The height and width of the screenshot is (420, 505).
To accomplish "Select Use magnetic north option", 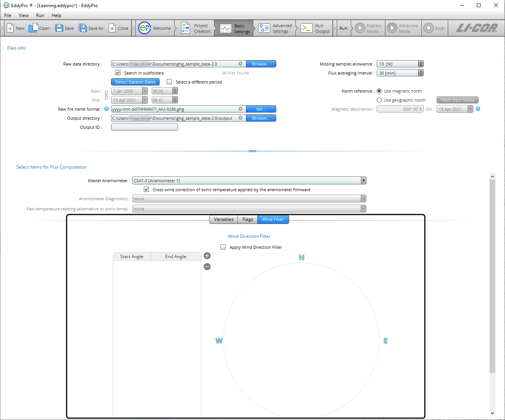I will (x=379, y=91).
